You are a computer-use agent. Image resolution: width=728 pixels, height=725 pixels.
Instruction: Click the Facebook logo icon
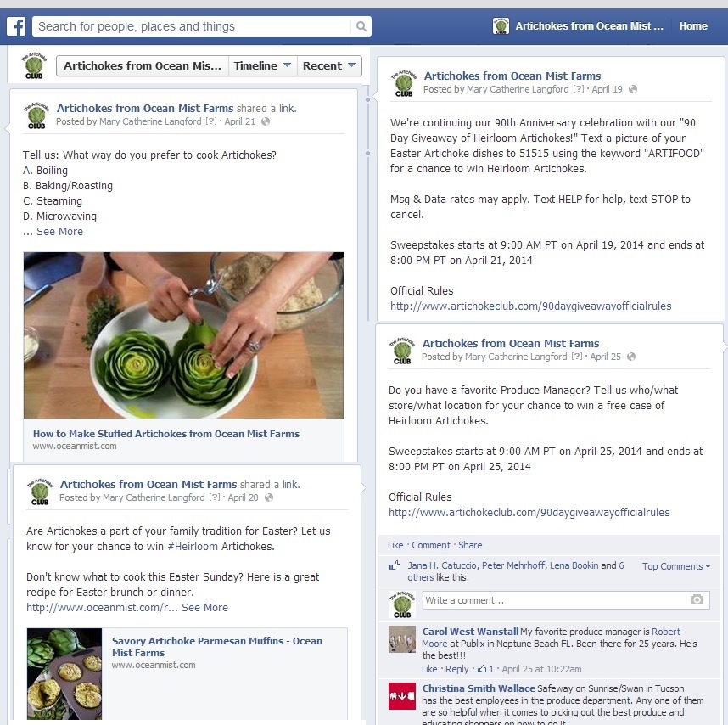click(16, 26)
